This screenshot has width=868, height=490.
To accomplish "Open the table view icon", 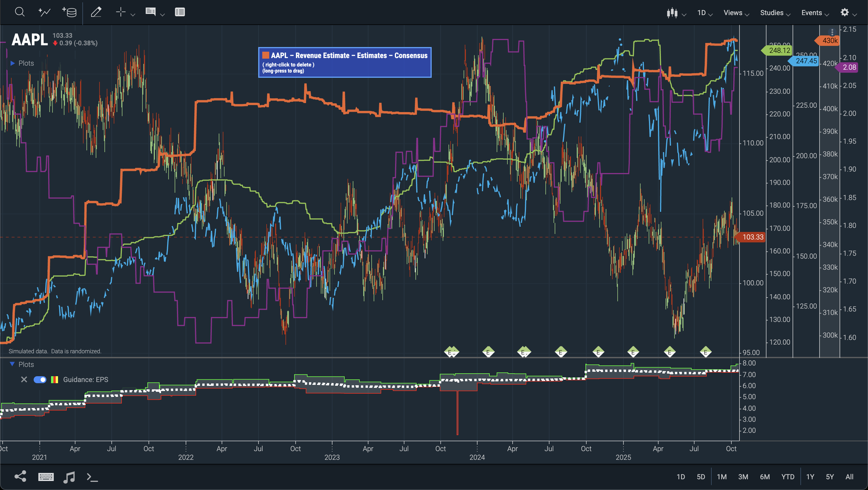I will [x=180, y=12].
